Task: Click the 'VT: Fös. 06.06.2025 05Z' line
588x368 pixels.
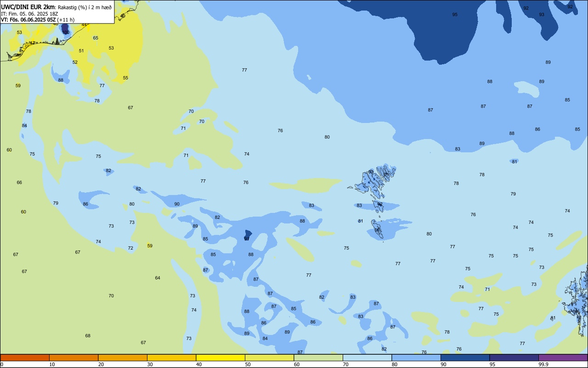Action: pos(28,20)
